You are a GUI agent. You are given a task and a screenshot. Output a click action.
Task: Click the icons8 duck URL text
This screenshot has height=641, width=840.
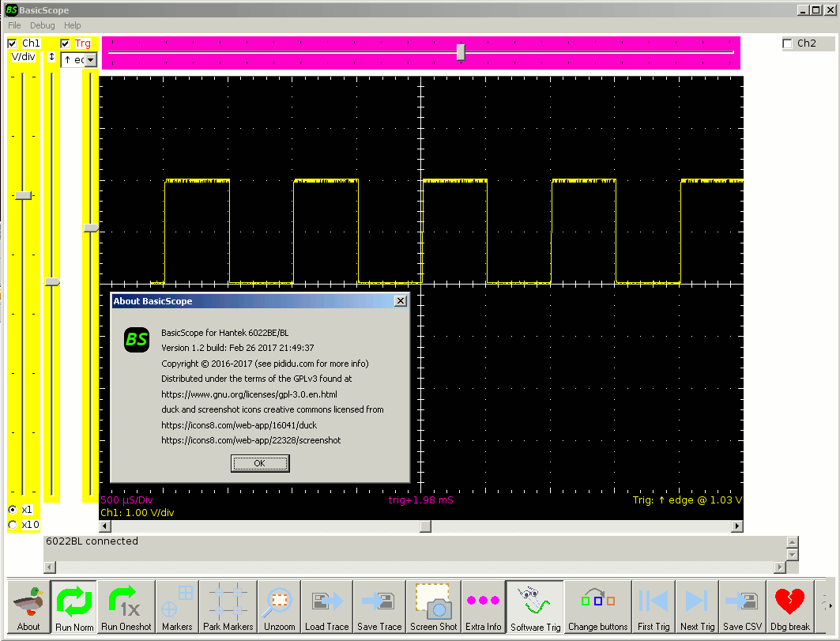[x=239, y=425]
